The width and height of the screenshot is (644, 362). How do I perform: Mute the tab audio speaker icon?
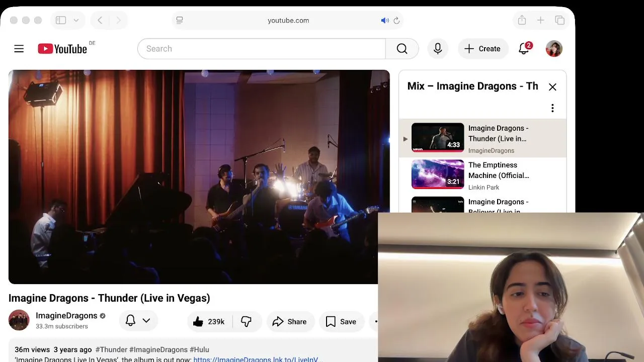(x=385, y=21)
